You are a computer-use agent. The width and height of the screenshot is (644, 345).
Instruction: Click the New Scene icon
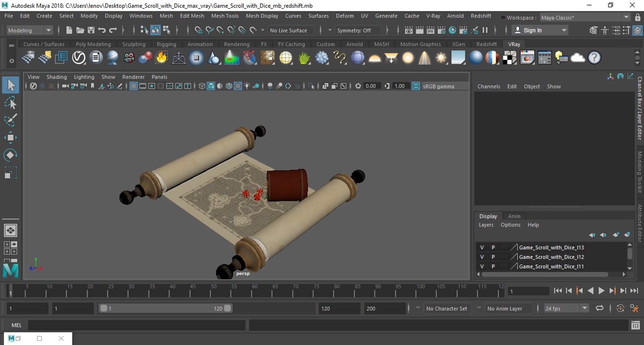69,30
